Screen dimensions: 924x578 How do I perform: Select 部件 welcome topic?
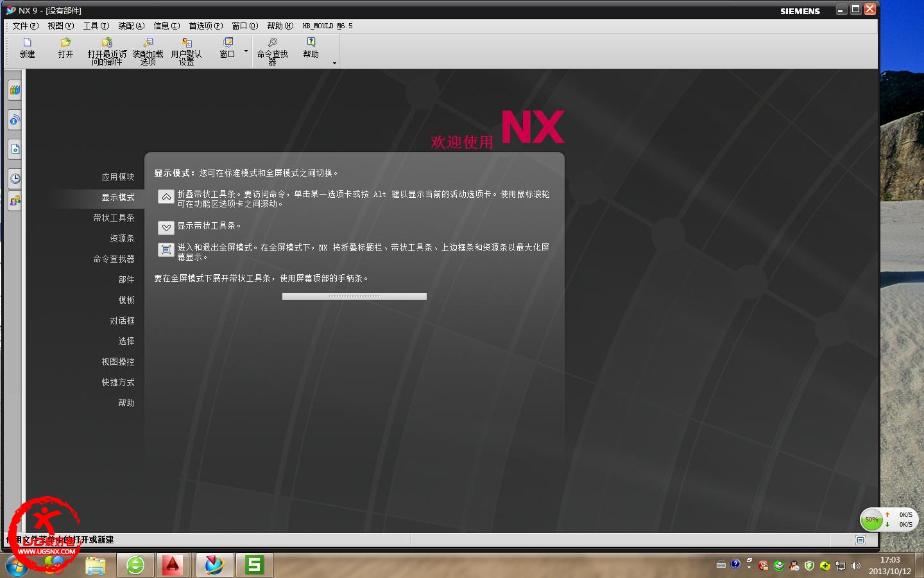pos(126,279)
